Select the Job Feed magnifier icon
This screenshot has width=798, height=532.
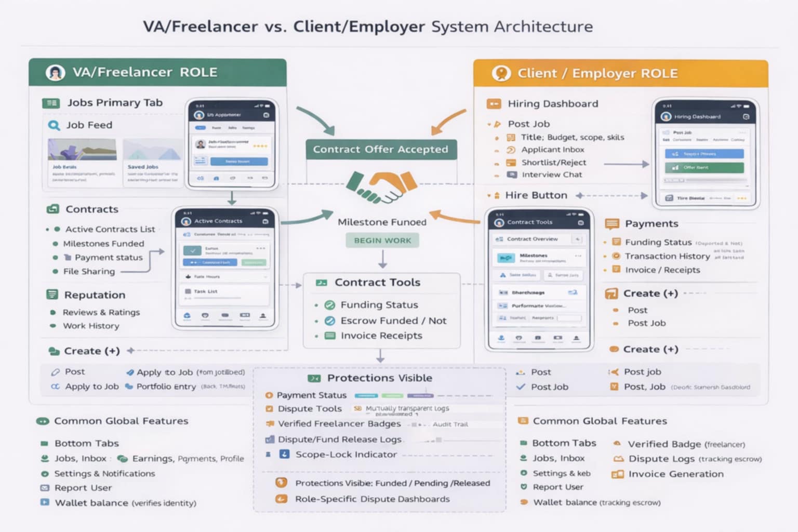point(54,125)
